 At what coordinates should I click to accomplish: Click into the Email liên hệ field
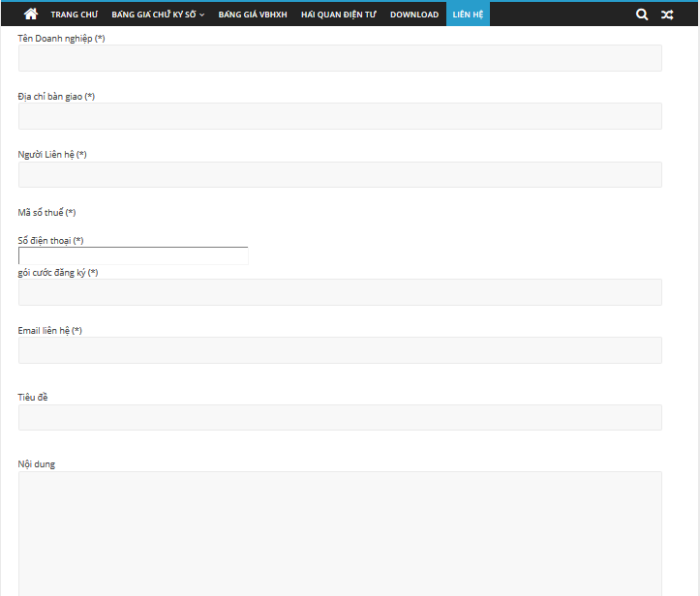pyautogui.click(x=340, y=350)
